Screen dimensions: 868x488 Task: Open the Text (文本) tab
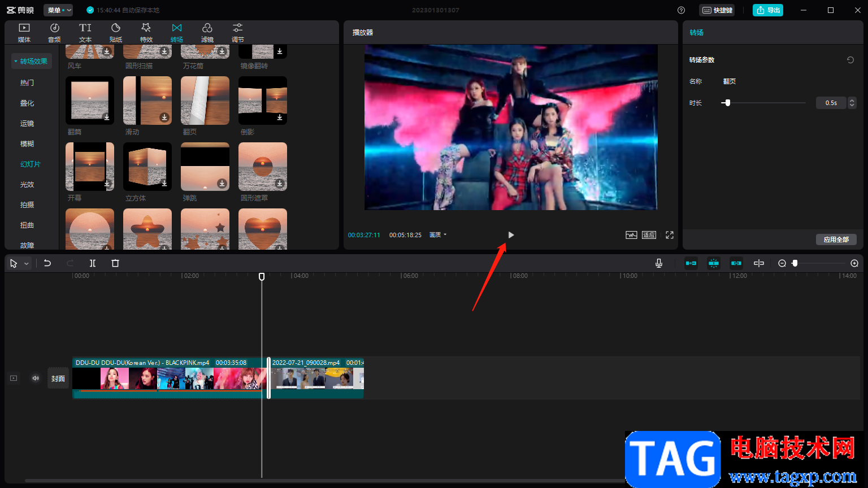(x=85, y=33)
